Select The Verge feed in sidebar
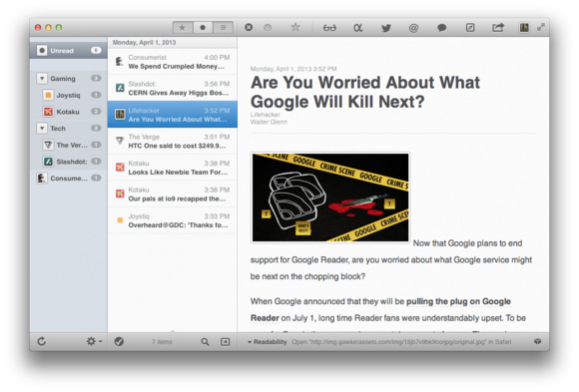The height and width of the screenshot is (392, 579). pyautogui.click(x=69, y=145)
